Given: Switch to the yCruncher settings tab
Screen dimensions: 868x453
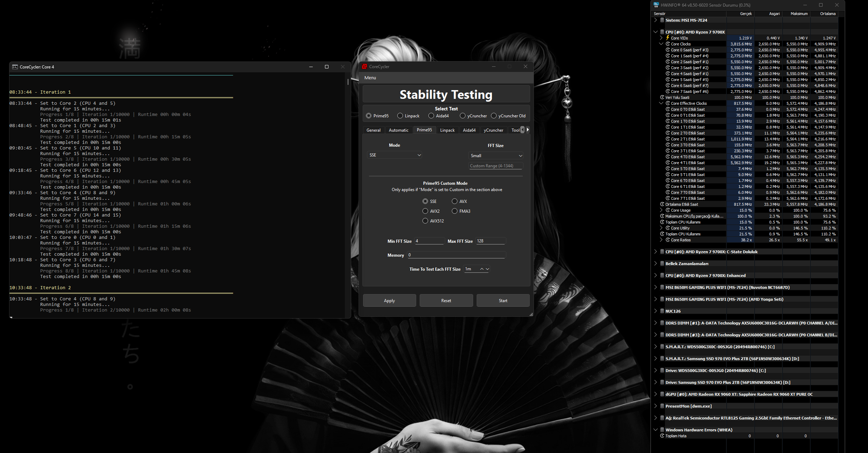Looking at the screenshot, I should click(x=493, y=130).
